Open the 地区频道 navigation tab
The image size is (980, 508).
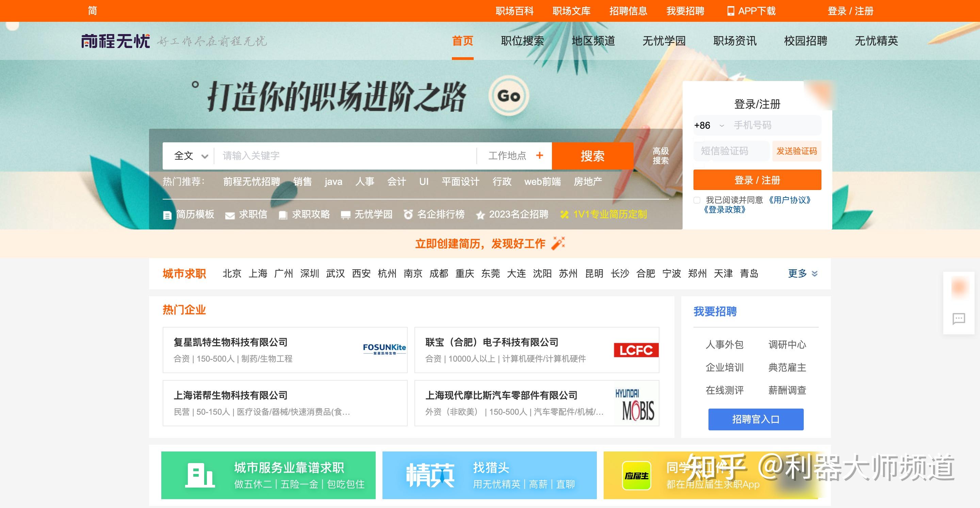pyautogui.click(x=593, y=41)
